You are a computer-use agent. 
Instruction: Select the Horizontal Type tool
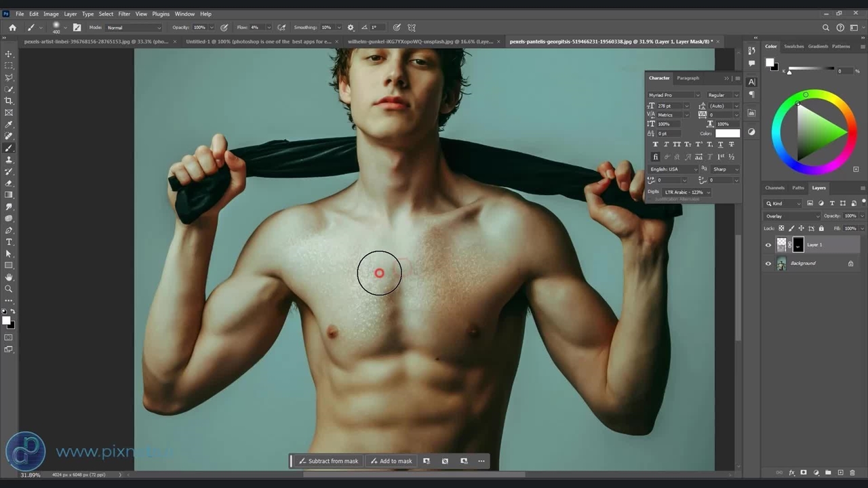9,242
